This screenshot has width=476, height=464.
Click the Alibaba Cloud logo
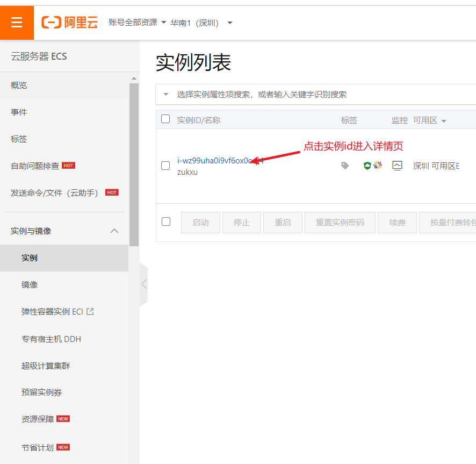click(69, 23)
